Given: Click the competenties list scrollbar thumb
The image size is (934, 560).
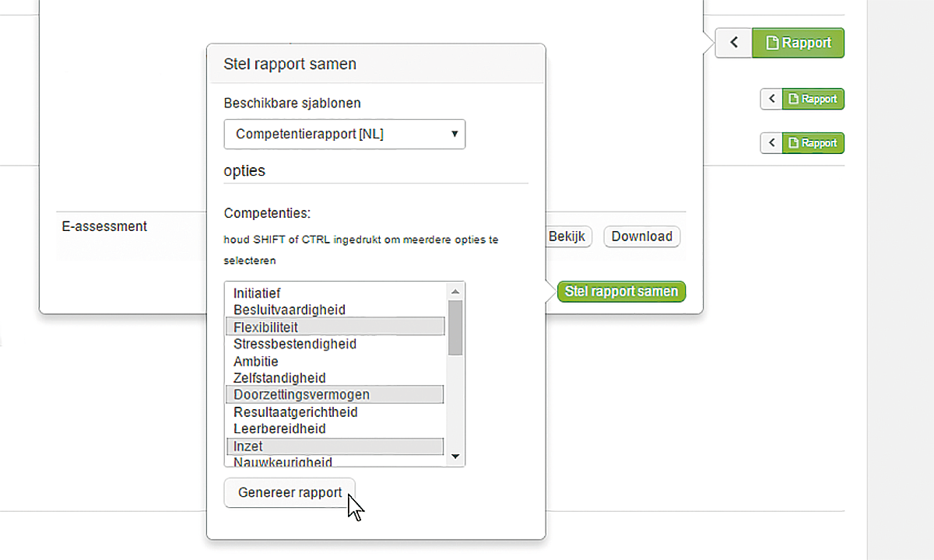Looking at the screenshot, I should [x=455, y=327].
